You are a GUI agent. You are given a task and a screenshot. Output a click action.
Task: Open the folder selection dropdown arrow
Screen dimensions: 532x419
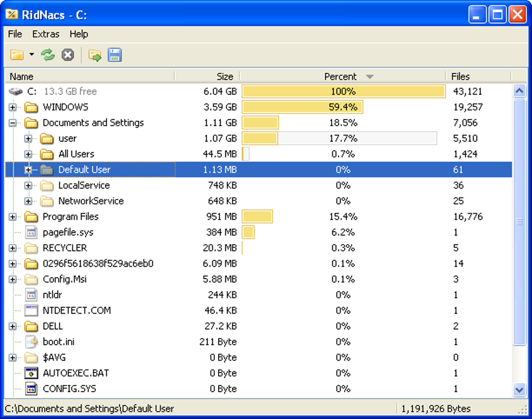click(x=31, y=54)
